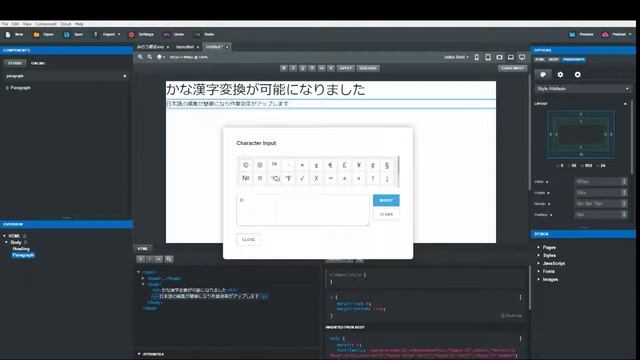Open the stage theme dropdown icon
Screen dimensions: 640x360
point(161,57)
